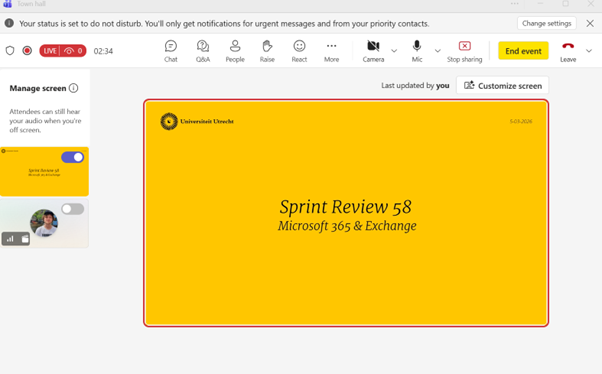Click the Manage screen info icon
The width and height of the screenshot is (602, 374).
click(73, 88)
